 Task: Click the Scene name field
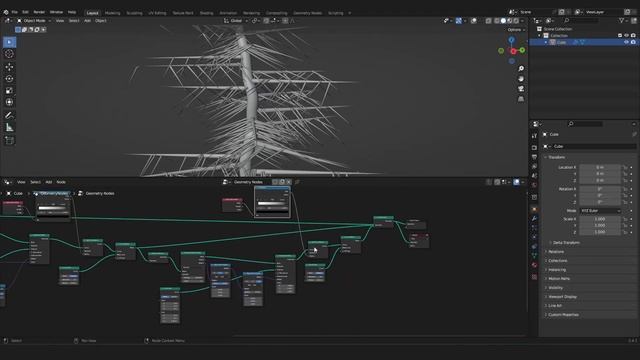[x=536, y=12]
